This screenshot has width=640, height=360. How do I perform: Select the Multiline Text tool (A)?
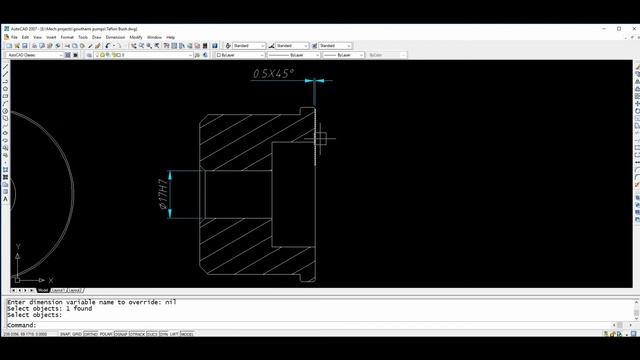tap(5, 199)
